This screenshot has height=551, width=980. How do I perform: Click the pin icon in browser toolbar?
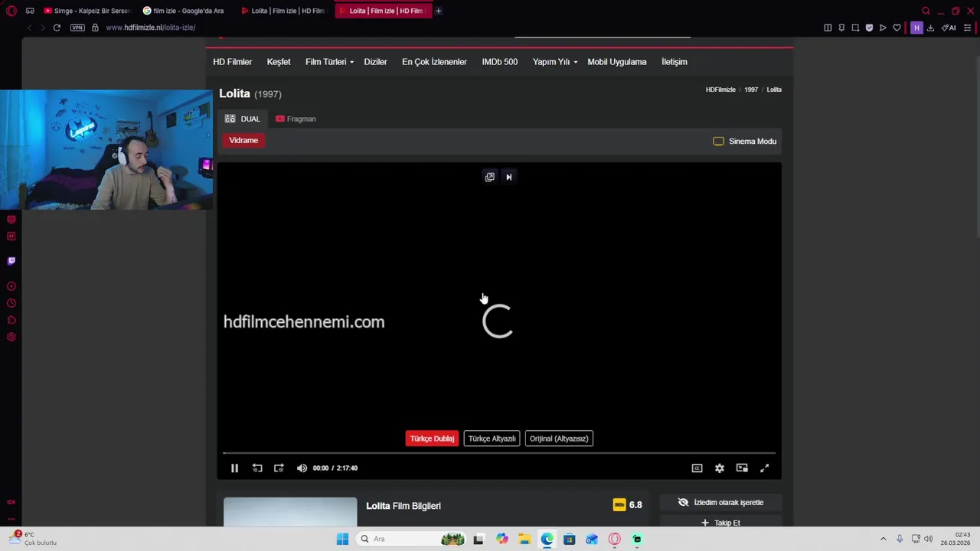click(841, 28)
